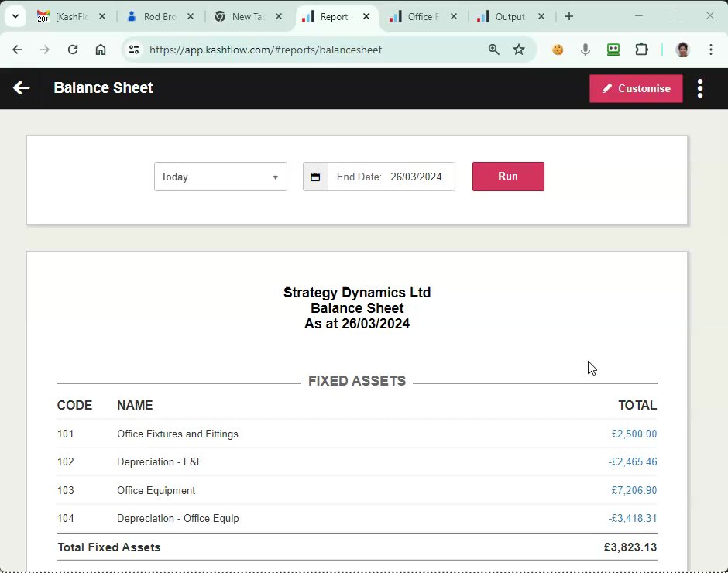Click the End Date input field
This screenshot has width=728, height=573.
(x=415, y=177)
